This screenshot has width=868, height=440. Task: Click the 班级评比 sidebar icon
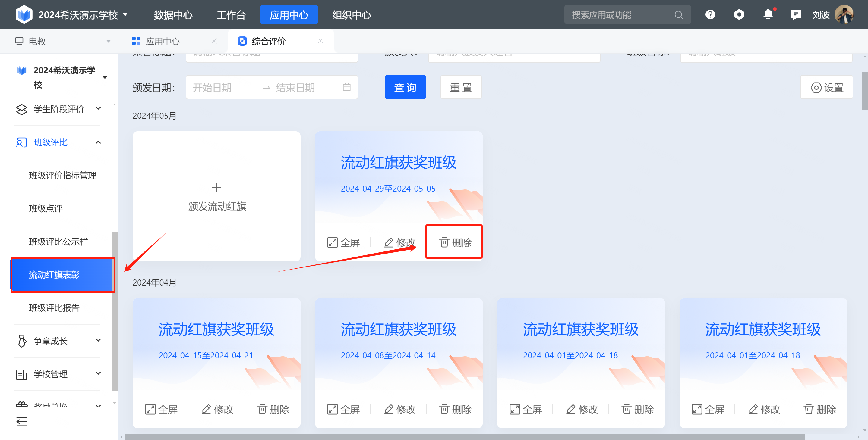pos(21,142)
